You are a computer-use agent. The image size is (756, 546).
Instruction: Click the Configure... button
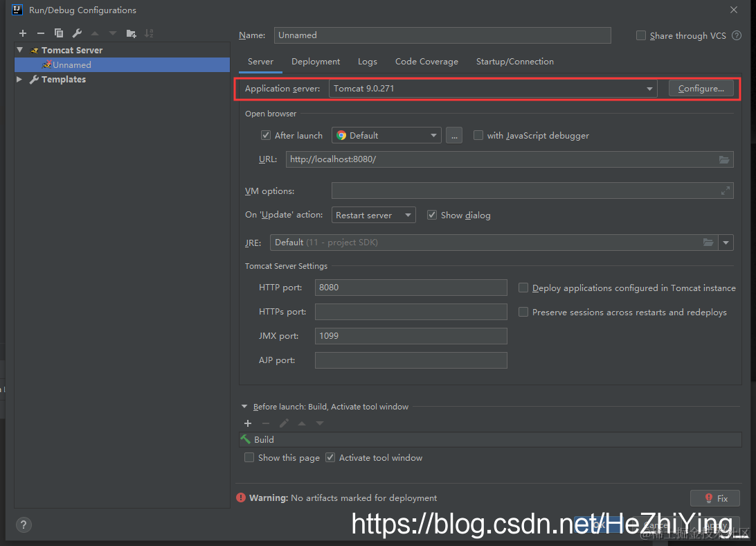coord(701,89)
